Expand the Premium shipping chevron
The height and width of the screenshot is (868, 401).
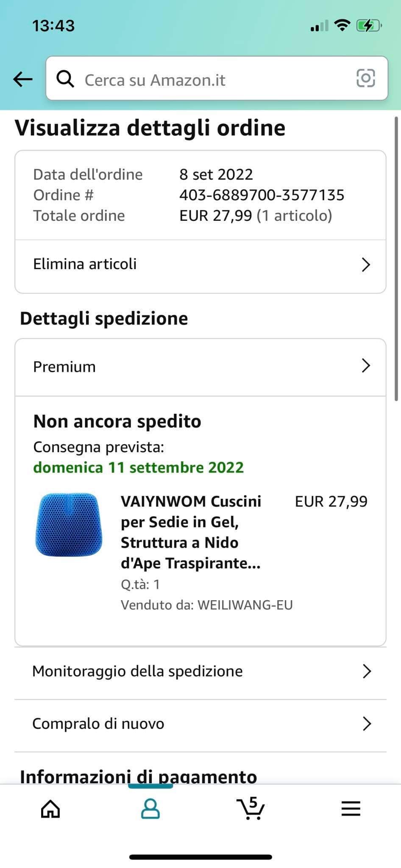click(366, 365)
